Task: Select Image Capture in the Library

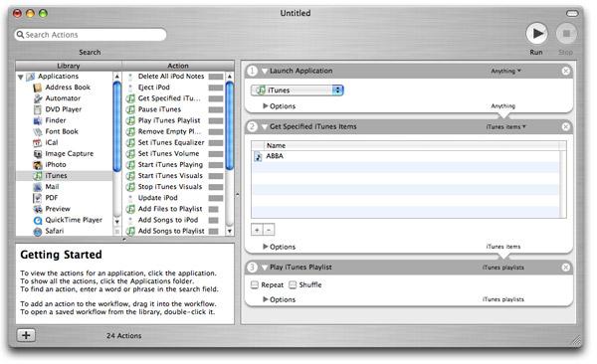Action: [x=64, y=153]
